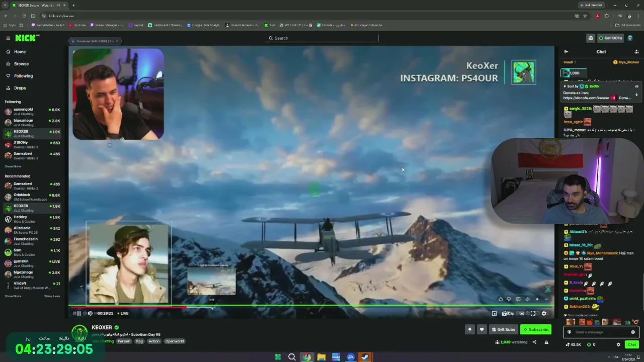Bookmark this page with star icon
Image resolution: width=644 pixels, height=362 pixels.
click(x=585, y=16)
